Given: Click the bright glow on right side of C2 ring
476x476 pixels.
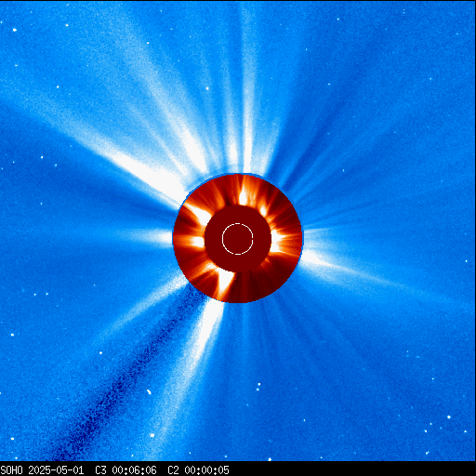Looking at the screenshot, I should click(x=277, y=240).
